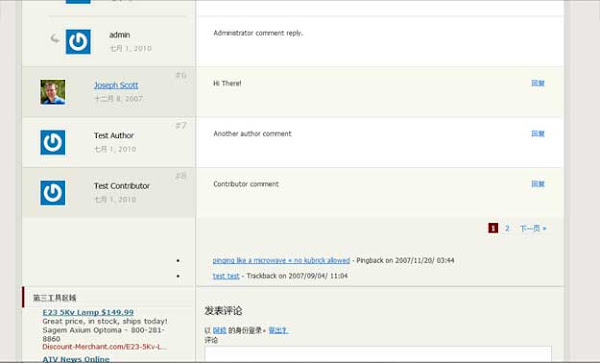
Task: Click Test Author's gravatar icon
Action: coord(53,142)
